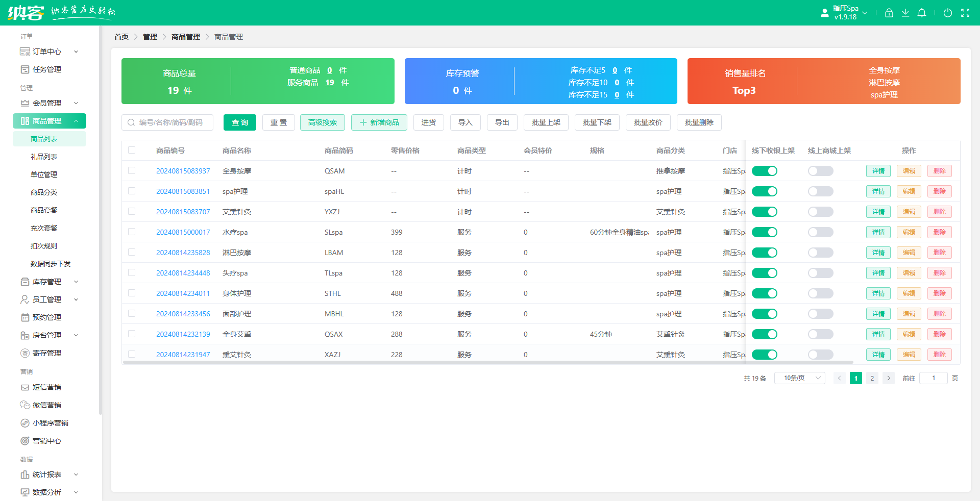Type in the 编号/名称/简码 search field

(x=167, y=122)
